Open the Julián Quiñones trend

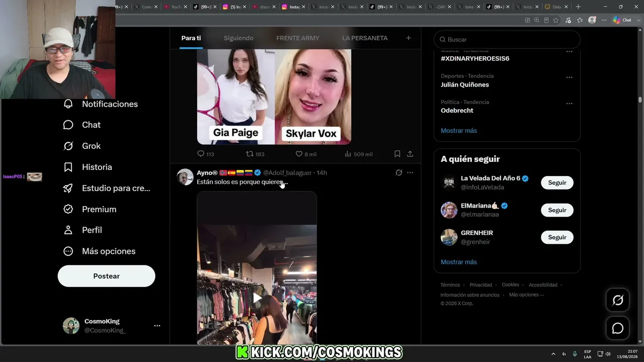[x=465, y=84]
